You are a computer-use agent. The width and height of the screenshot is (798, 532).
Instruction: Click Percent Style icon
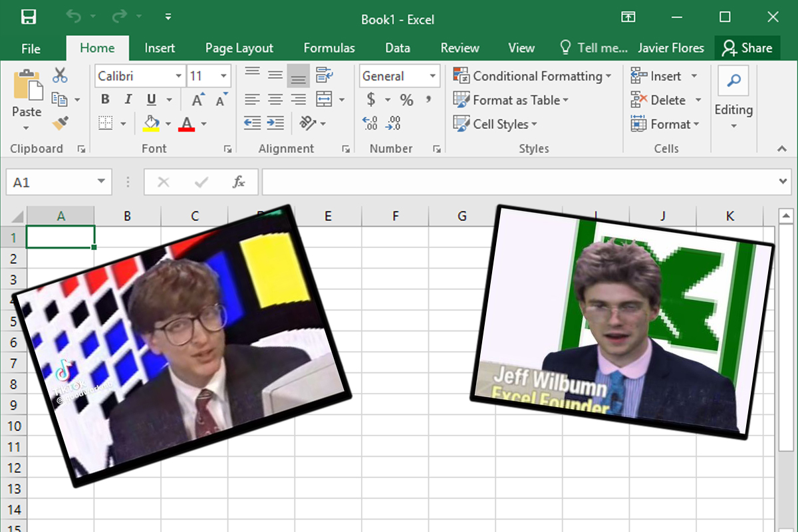pos(407,100)
